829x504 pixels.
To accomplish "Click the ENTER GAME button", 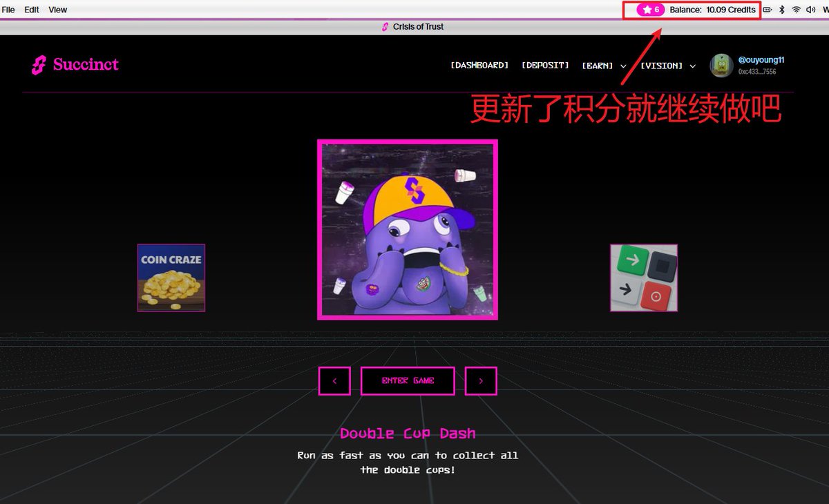I will (408, 381).
